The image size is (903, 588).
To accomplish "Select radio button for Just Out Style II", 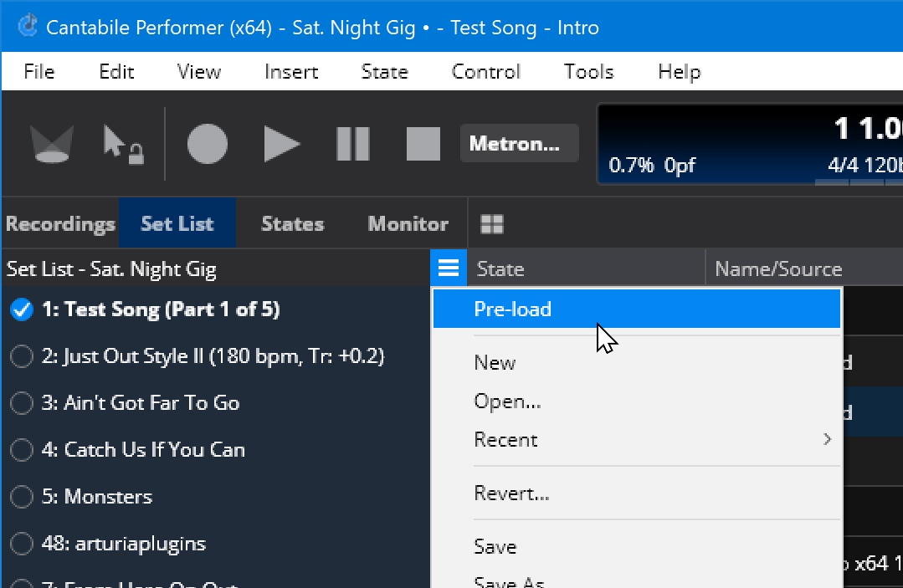I will pos(21,356).
